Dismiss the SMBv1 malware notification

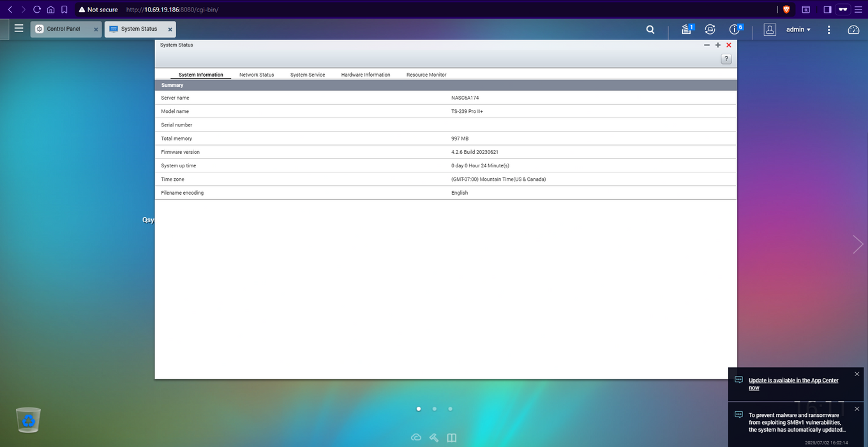point(857,409)
